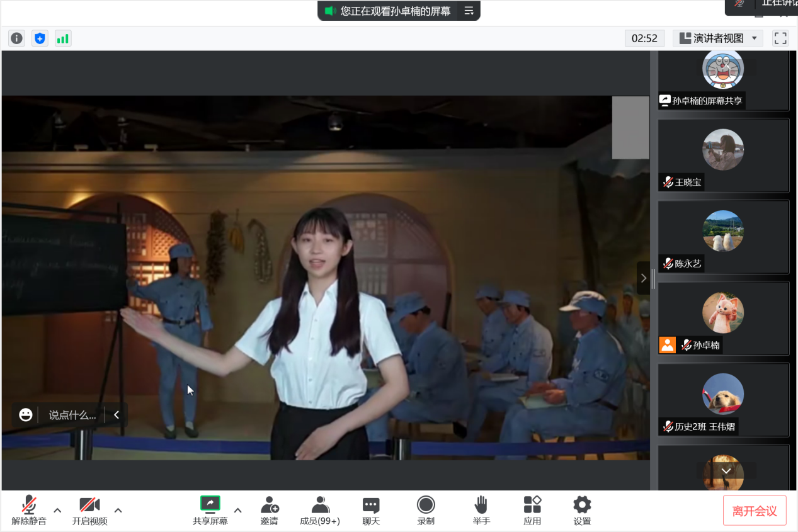Expand audio options arrow beside microphone
798x532 pixels.
(57, 510)
